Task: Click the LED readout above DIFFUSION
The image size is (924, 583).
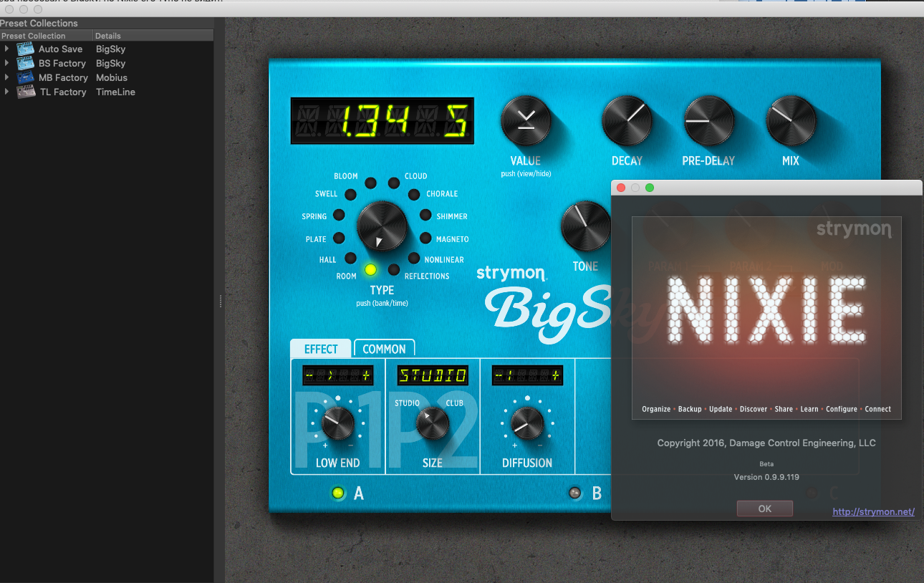Action: point(527,375)
